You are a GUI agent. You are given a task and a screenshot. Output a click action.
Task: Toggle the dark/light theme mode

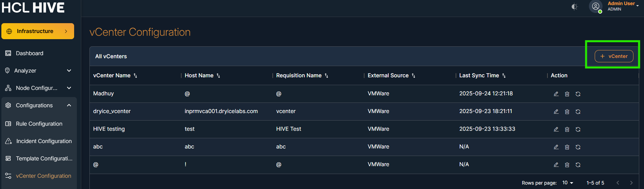tap(574, 6)
